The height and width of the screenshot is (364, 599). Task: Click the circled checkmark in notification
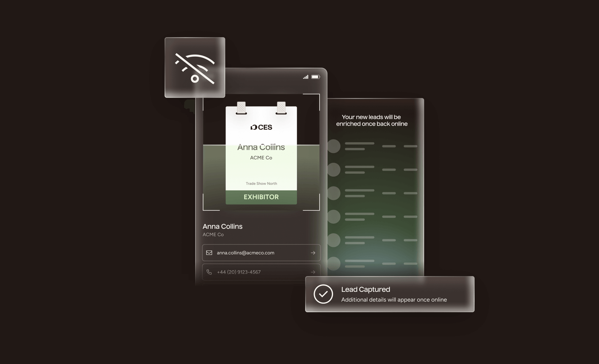coord(323,294)
